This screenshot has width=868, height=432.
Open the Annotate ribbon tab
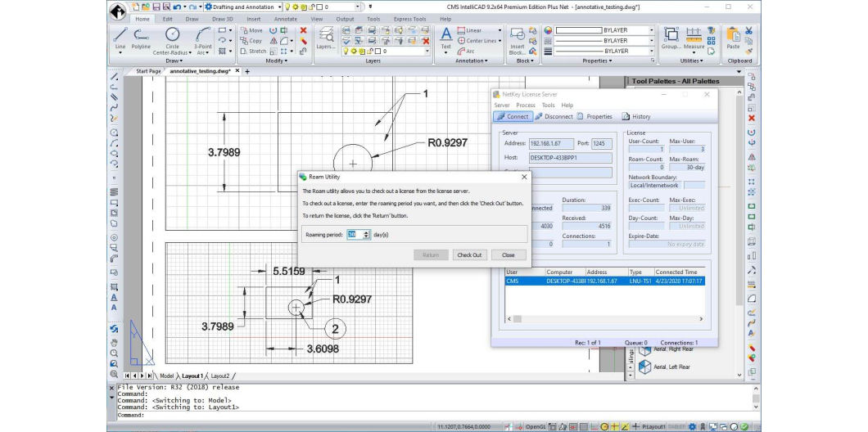[285, 19]
